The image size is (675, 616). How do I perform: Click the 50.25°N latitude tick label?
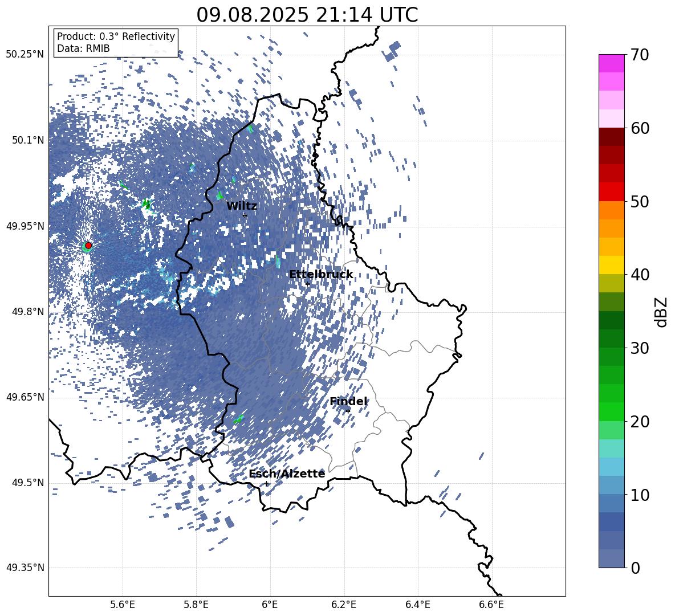pos(25,55)
